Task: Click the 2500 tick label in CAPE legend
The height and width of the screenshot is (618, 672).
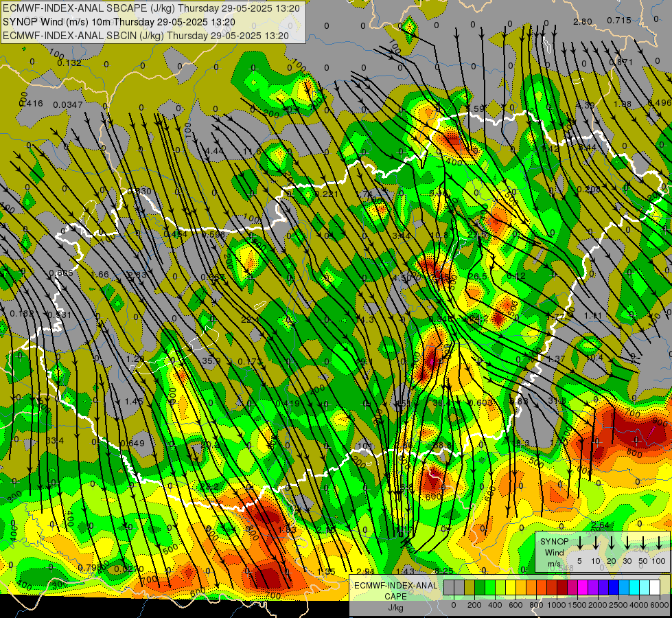Action: 618,605
